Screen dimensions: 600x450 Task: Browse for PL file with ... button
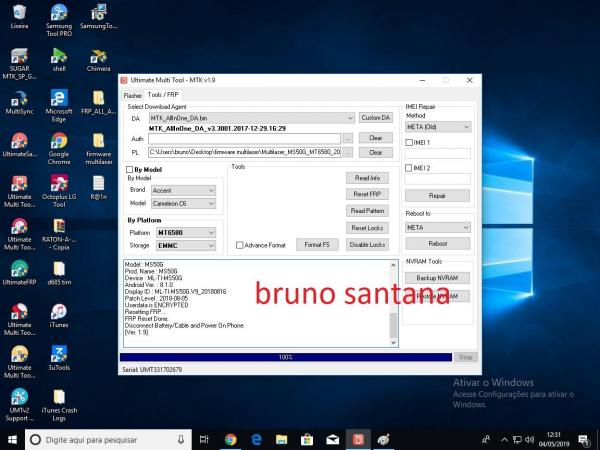tap(347, 152)
